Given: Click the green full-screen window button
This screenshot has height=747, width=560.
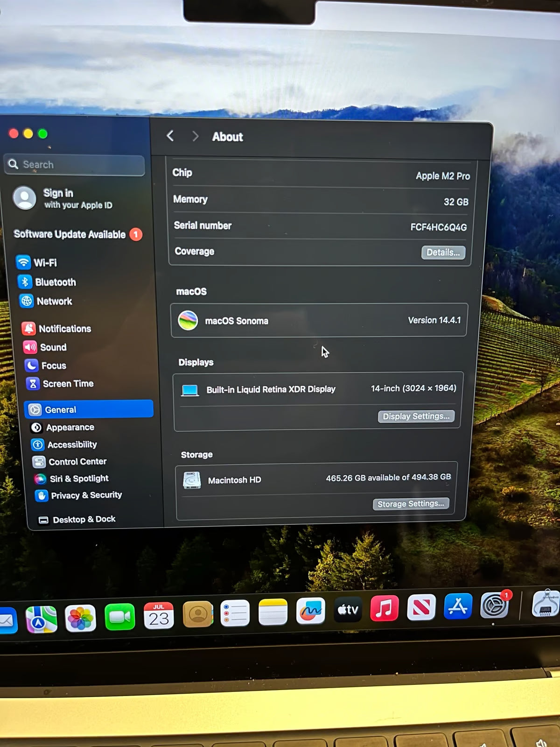Looking at the screenshot, I should (42, 134).
